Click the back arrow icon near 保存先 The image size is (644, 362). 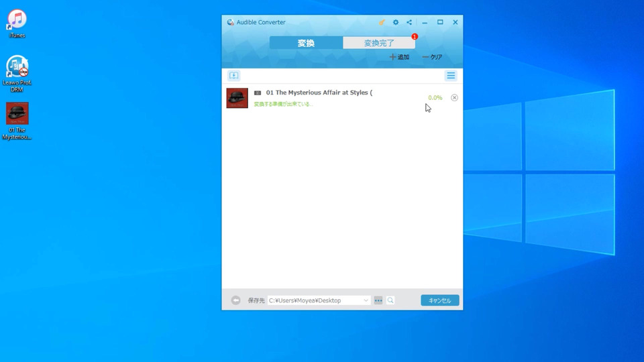pos(235,300)
